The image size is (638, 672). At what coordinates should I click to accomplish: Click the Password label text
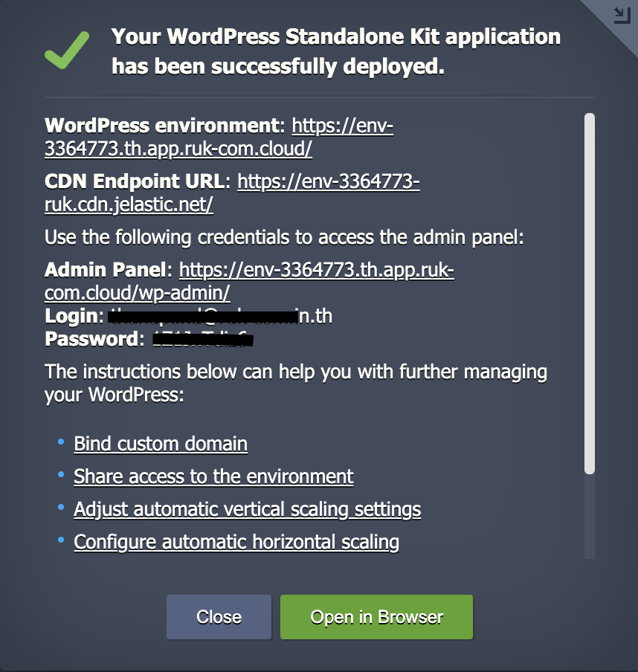click(94, 340)
